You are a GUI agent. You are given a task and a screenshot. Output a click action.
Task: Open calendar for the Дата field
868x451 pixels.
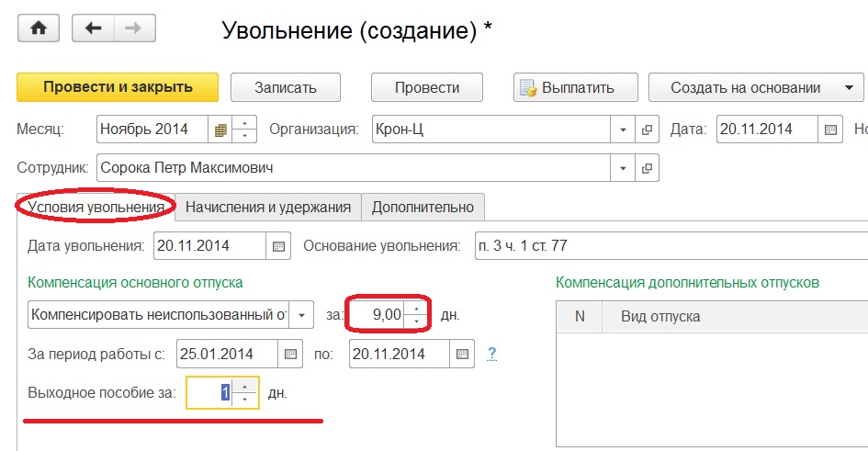click(x=829, y=130)
